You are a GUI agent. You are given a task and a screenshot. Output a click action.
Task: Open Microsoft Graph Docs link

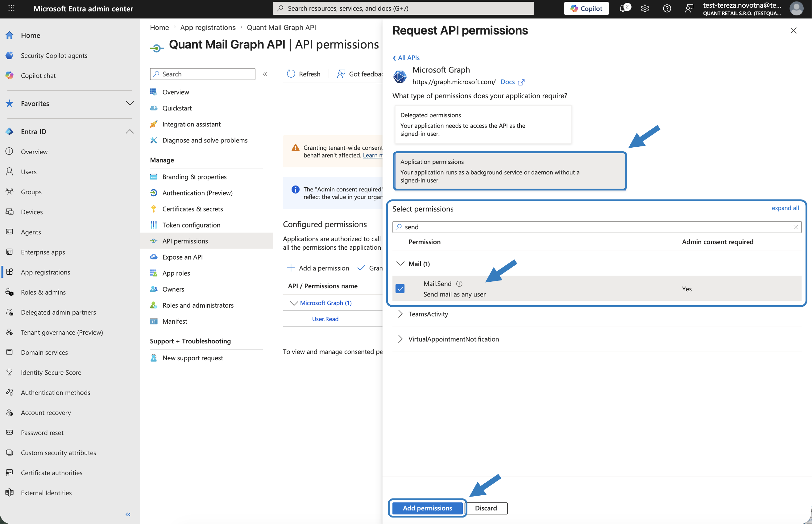(x=512, y=82)
